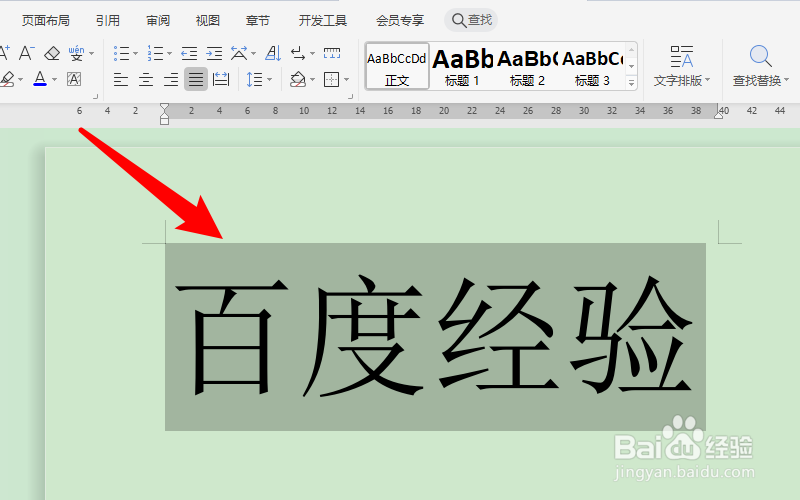Viewport: 800px width, 500px height.
Task: Click the sort icon
Action: pyautogui.click(x=273, y=53)
